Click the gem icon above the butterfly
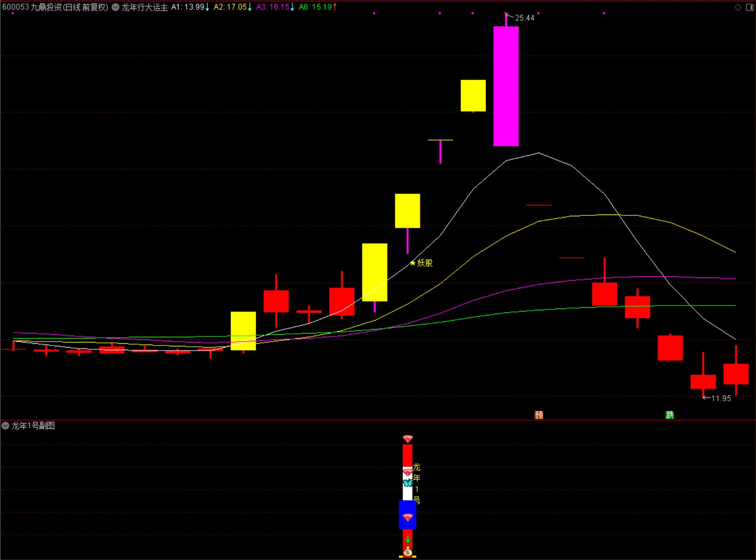Viewport: 756px width, 560px height. pos(408,472)
